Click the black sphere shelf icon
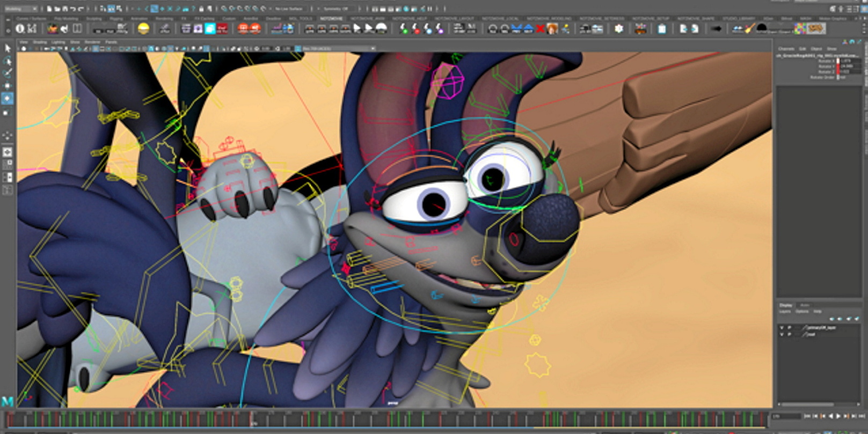Screen dimensions: 868x434 [x=761, y=27]
